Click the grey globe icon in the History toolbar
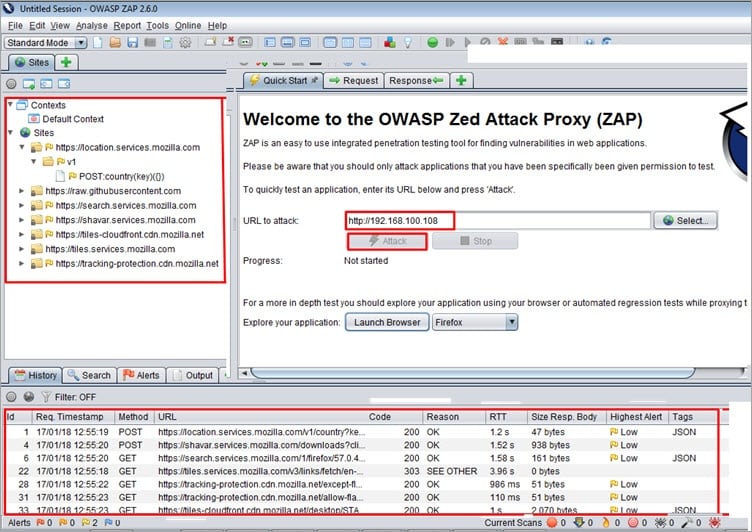 tap(29, 397)
